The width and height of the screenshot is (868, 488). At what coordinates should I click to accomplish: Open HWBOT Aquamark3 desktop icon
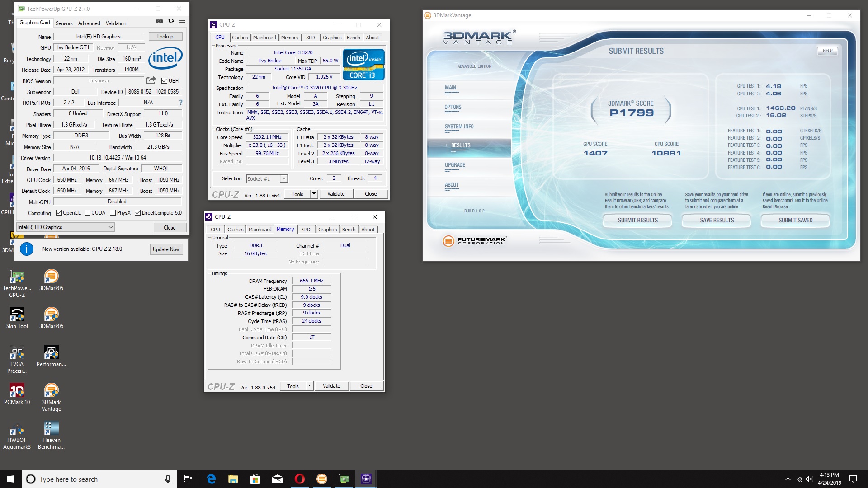17,435
